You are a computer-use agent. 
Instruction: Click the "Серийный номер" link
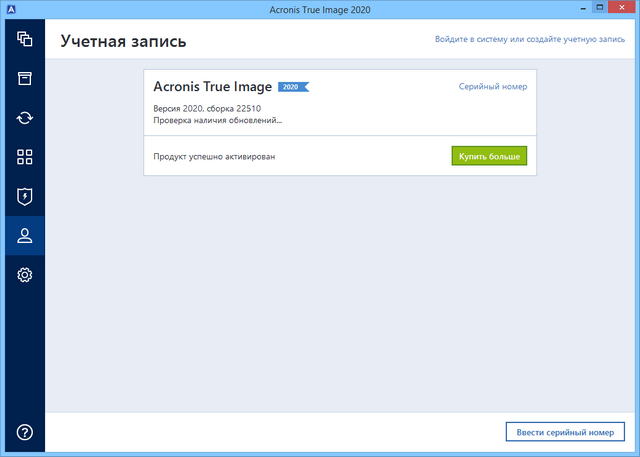pyautogui.click(x=492, y=87)
